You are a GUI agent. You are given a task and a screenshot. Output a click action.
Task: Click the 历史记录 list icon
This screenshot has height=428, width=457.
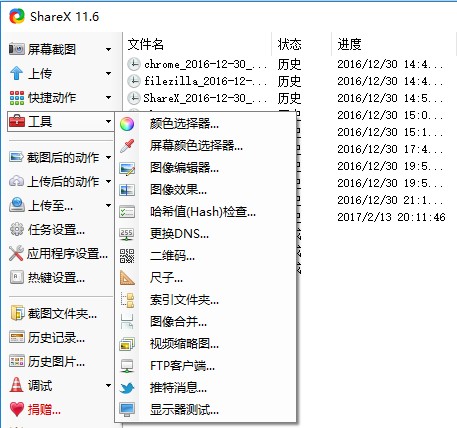(x=17, y=337)
